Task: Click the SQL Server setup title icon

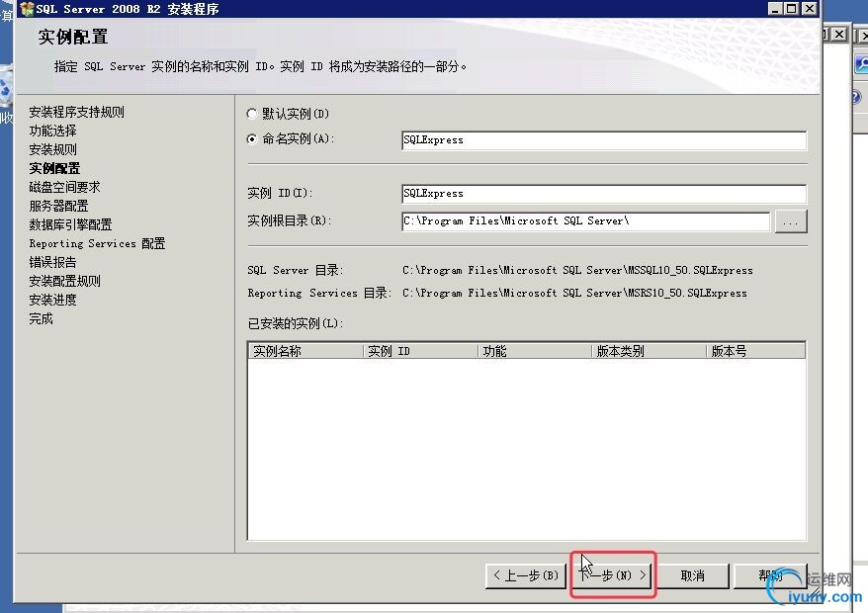Action: tap(27, 8)
